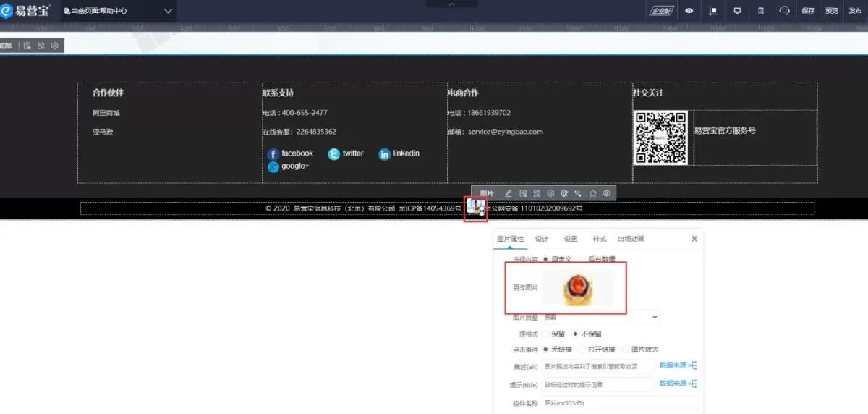Close the image properties panel

(x=694, y=238)
